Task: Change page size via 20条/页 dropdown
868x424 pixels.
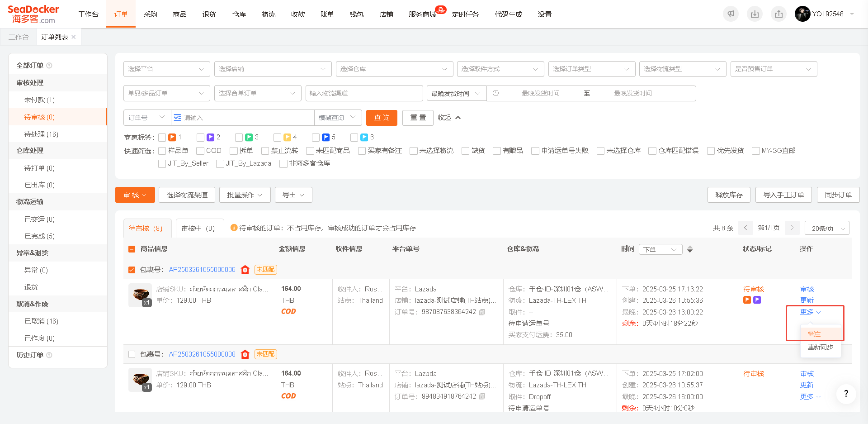Action: point(827,228)
